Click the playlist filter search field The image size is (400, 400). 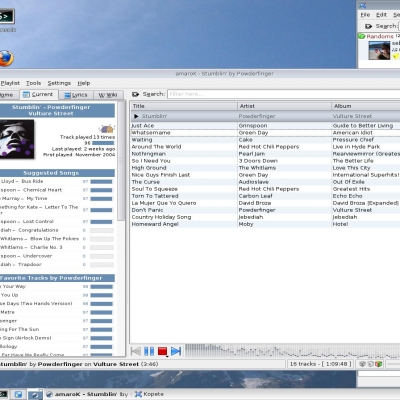click(x=283, y=94)
